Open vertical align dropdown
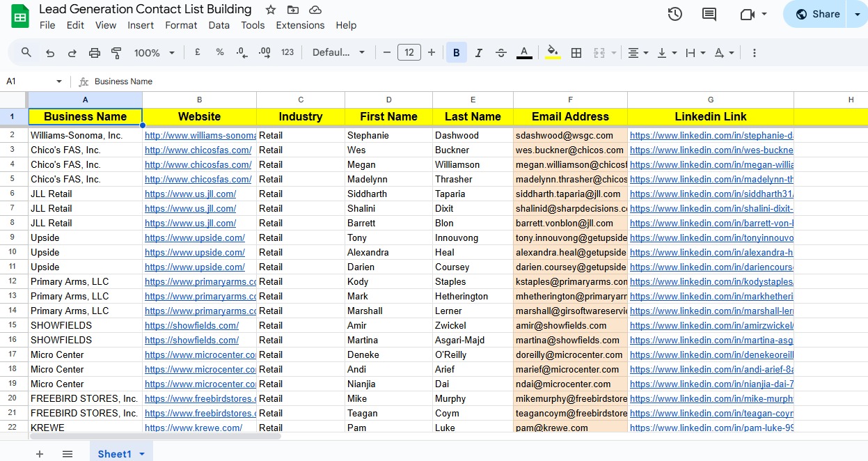 666,52
